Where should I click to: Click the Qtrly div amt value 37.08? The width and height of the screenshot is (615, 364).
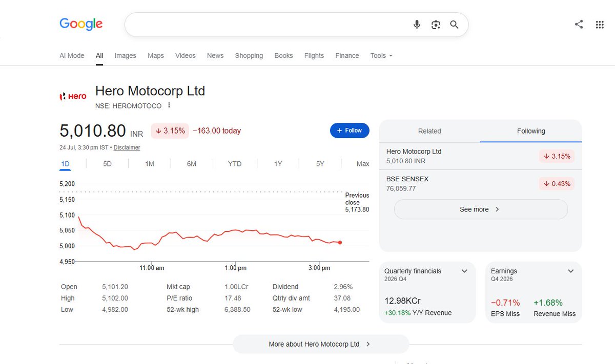(x=342, y=298)
